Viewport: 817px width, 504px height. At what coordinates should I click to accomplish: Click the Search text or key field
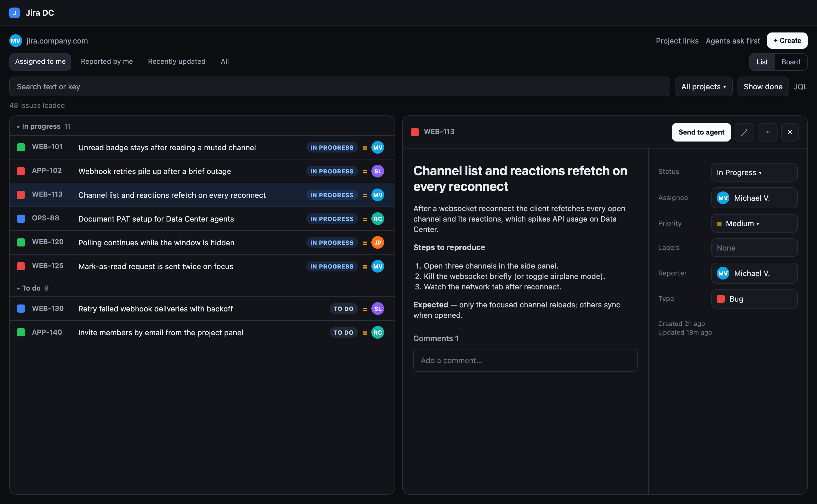point(339,87)
